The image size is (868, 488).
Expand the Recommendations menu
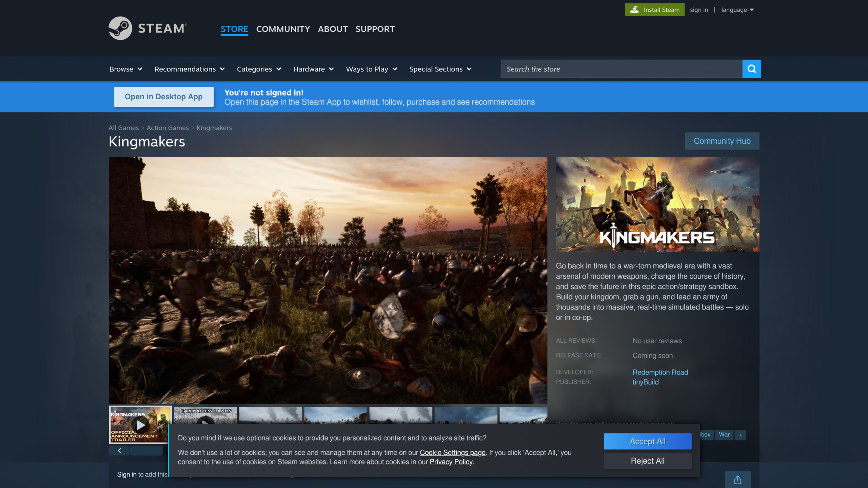tap(190, 69)
